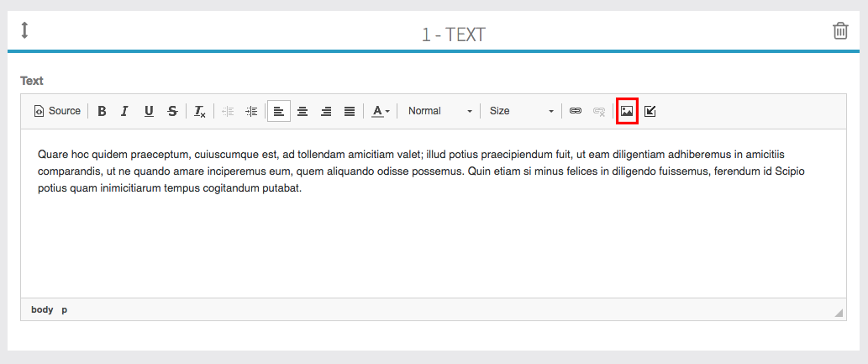Click the icon right of Image button
868x364 pixels.
click(650, 111)
